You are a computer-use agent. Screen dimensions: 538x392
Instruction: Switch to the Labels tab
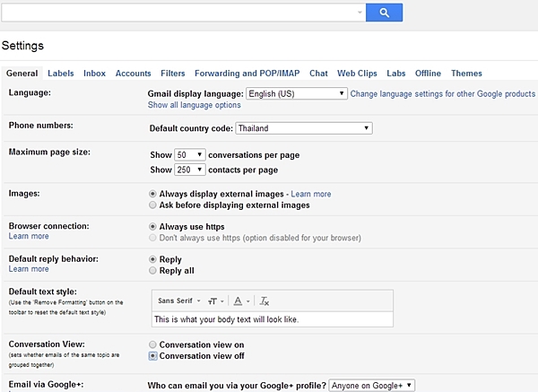(61, 74)
